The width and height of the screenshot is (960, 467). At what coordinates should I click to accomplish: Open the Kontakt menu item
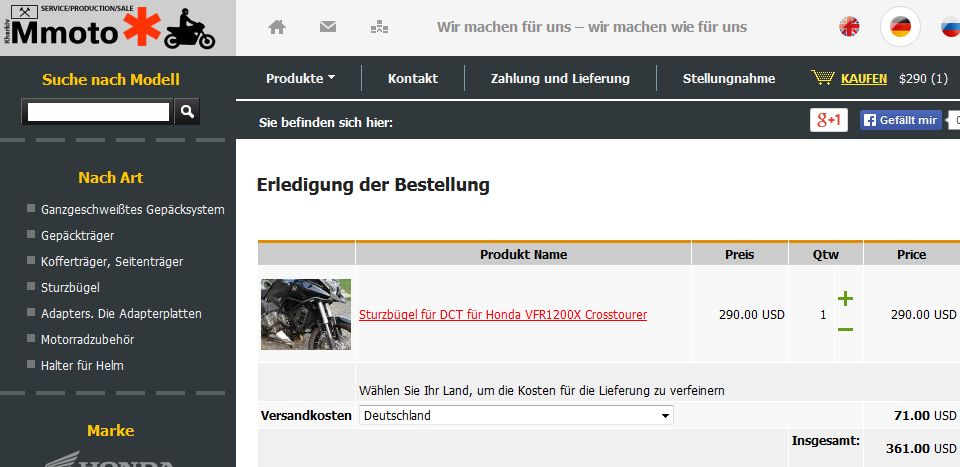(x=413, y=78)
